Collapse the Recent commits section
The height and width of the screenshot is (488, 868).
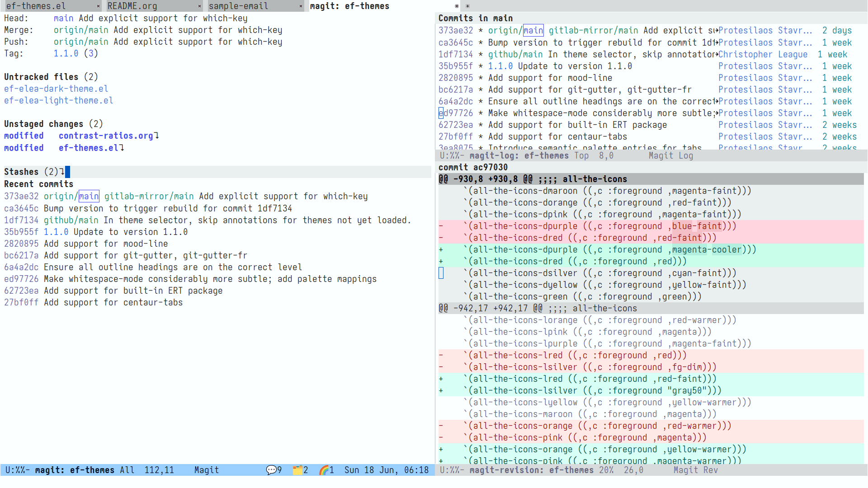coord(38,184)
